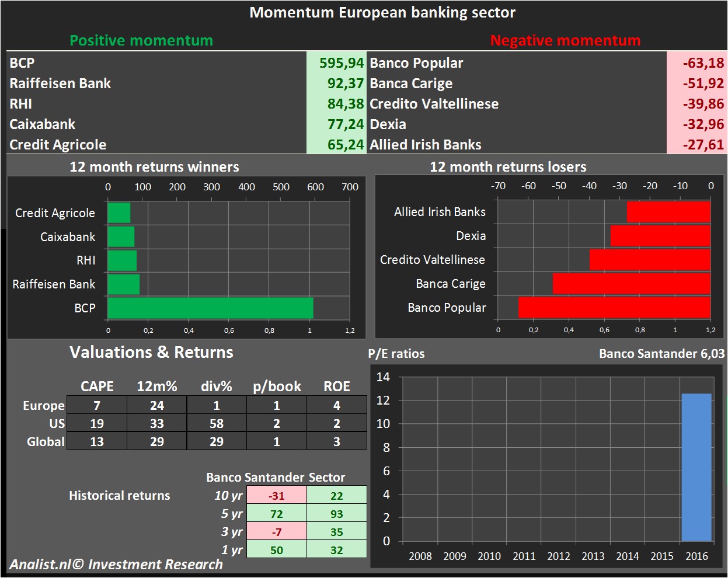The image size is (728, 578).
Task: Click RHI's value 84,38
Action: click(336, 103)
